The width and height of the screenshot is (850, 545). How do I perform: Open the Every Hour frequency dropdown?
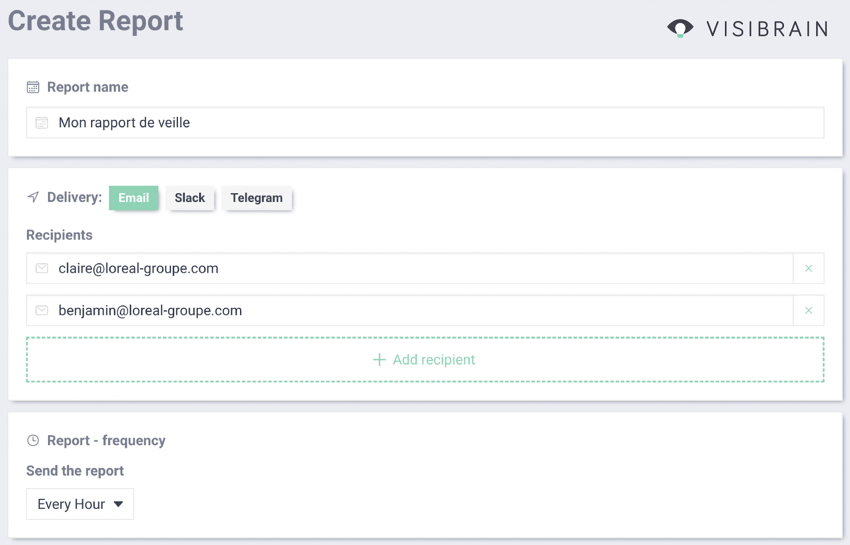[80, 504]
